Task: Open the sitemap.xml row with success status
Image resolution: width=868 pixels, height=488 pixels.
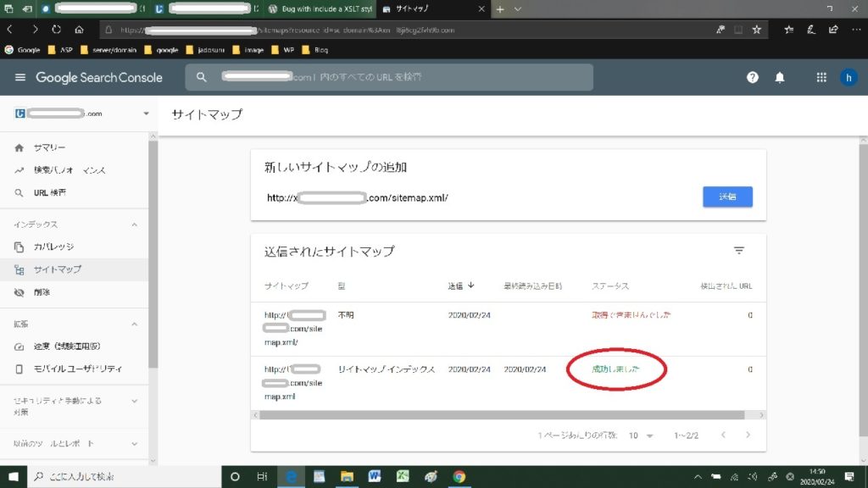Action: pyautogui.click(x=292, y=382)
